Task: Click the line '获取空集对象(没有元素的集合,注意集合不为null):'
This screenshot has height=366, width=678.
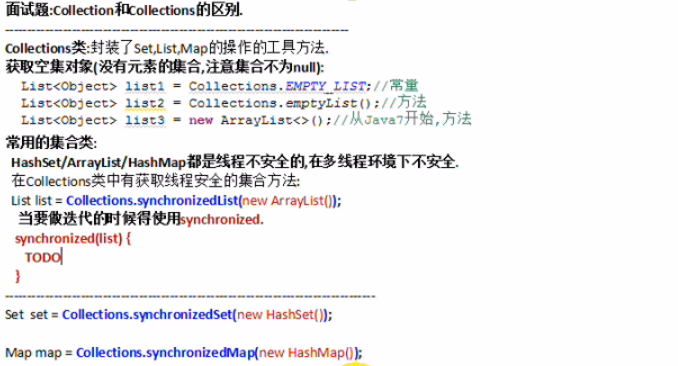Action: point(165,67)
